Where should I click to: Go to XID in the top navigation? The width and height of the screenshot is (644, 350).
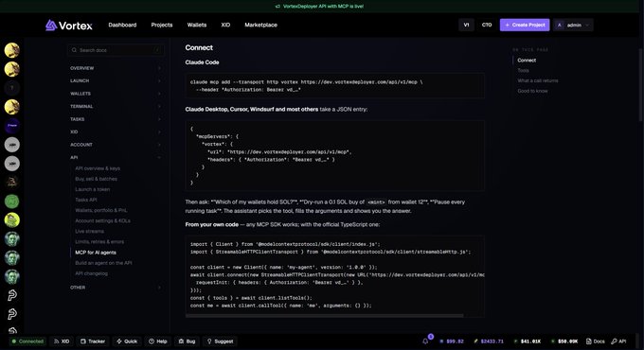tap(225, 25)
